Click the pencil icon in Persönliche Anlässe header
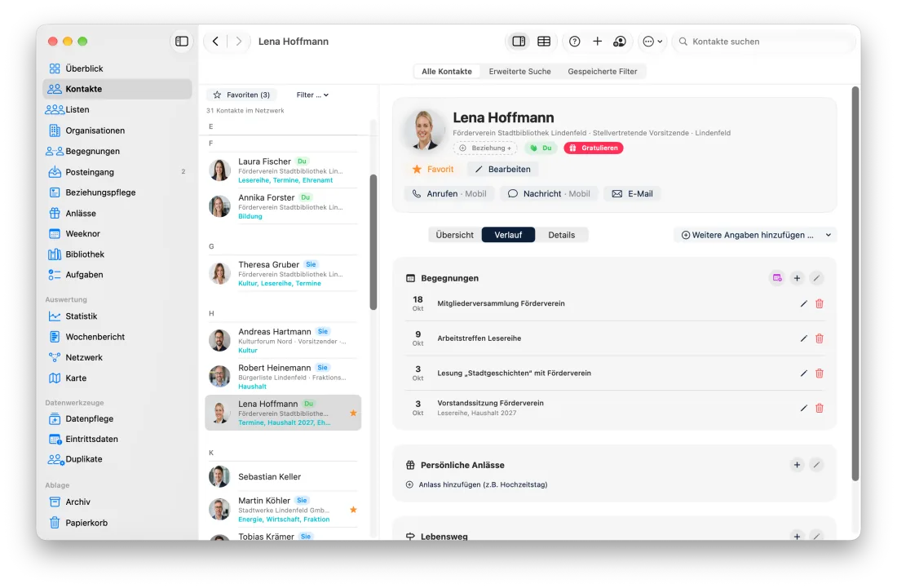Image resolution: width=897 pixels, height=588 pixels. click(816, 465)
